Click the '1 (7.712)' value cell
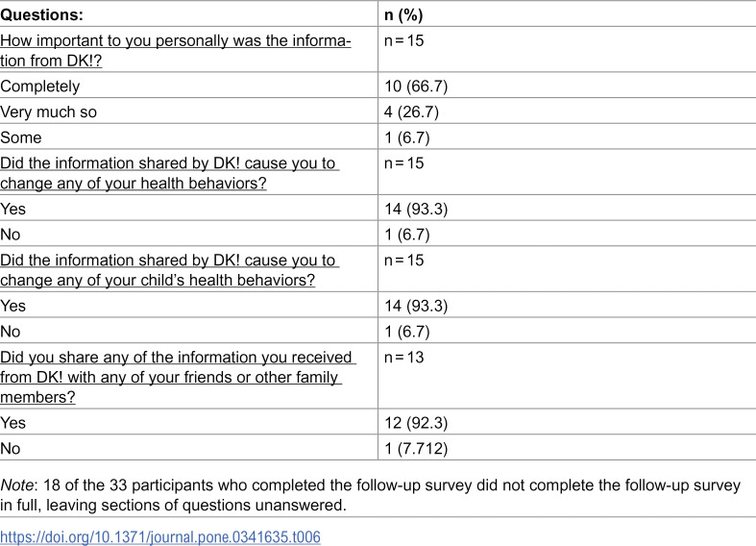 pyautogui.click(x=416, y=449)
